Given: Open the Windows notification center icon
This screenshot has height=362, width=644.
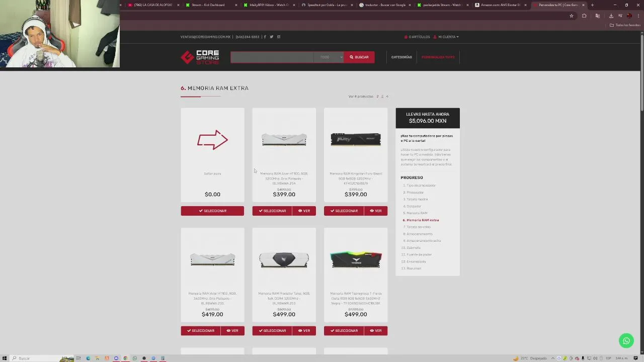Looking at the screenshot, I should pyautogui.click(x=636, y=358).
